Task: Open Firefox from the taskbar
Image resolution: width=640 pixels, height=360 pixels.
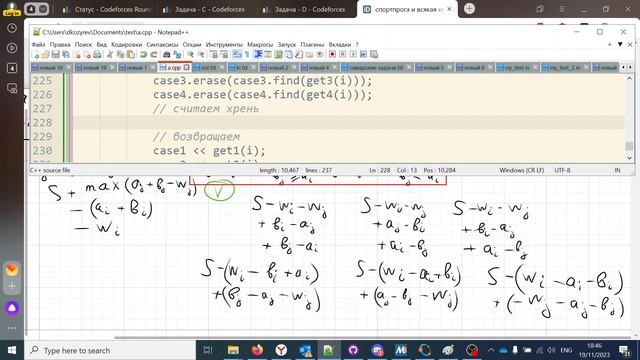Action: pyautogui.click(x=257, y=350)
